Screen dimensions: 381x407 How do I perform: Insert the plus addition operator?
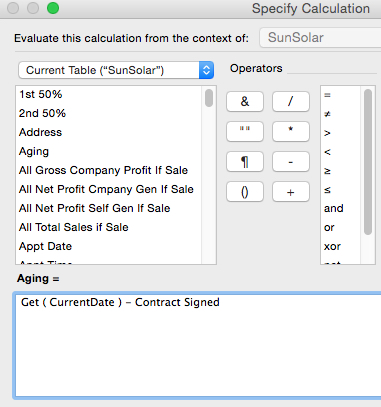point(291,192)
